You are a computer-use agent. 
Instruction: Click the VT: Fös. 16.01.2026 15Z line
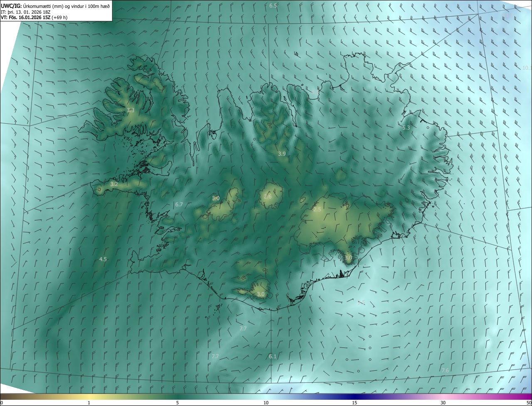[34, 18]
